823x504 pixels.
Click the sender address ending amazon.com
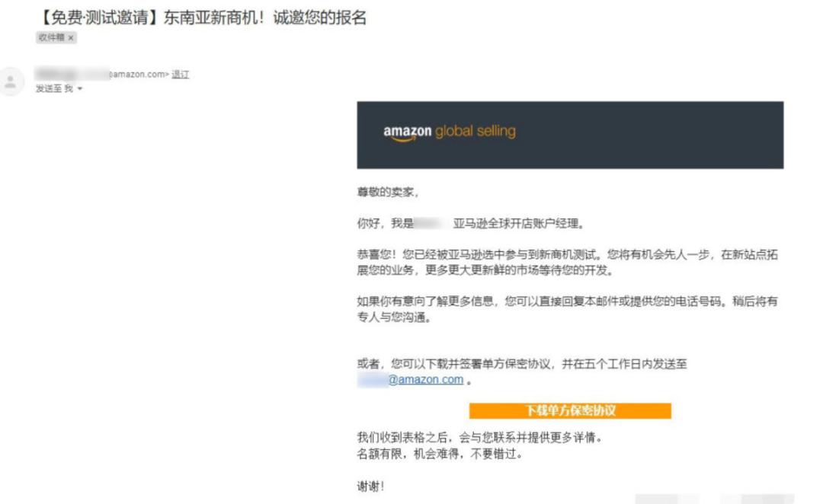102,74
